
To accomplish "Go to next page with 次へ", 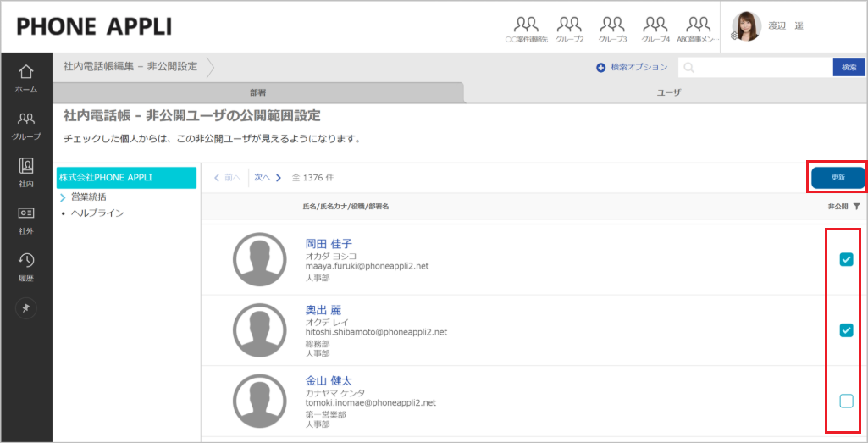I will tap(268, 178).
